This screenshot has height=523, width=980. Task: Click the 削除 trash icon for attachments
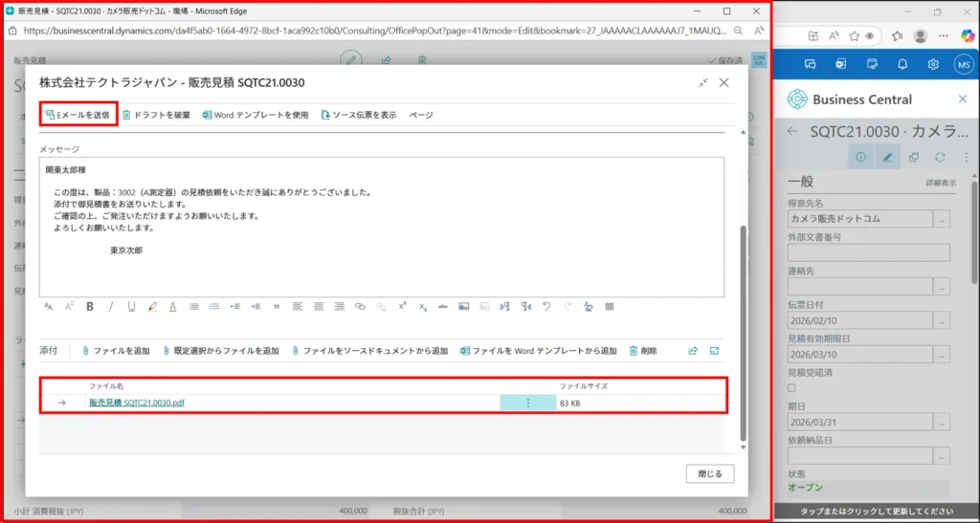[x=643, y=351]
